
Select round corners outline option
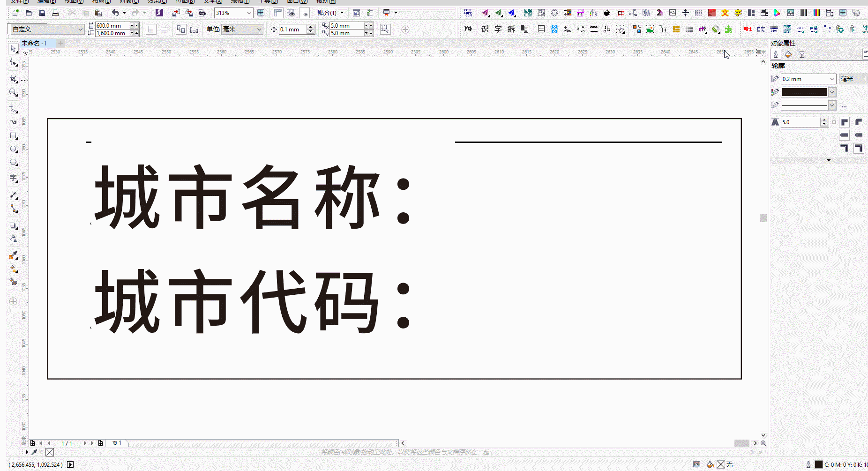[x=859, y=122]
